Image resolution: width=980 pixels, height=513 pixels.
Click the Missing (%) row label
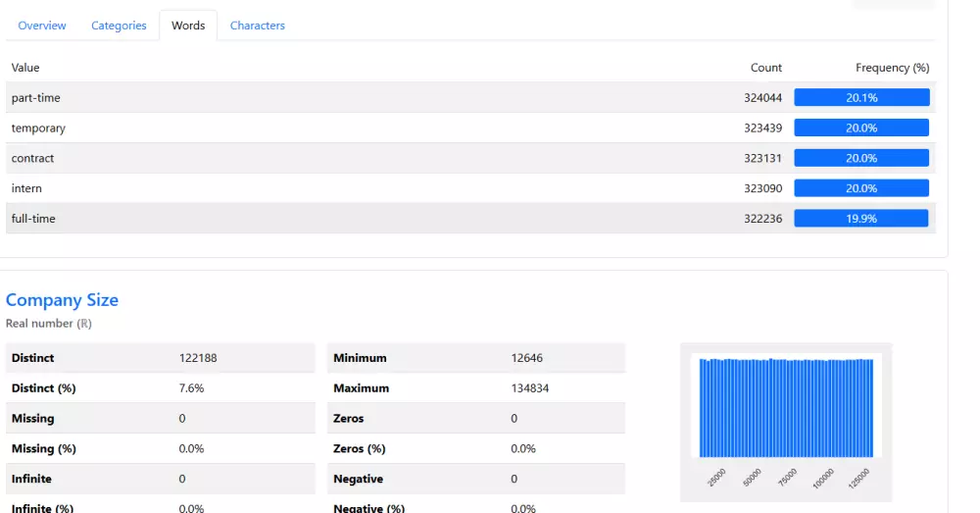44,448
